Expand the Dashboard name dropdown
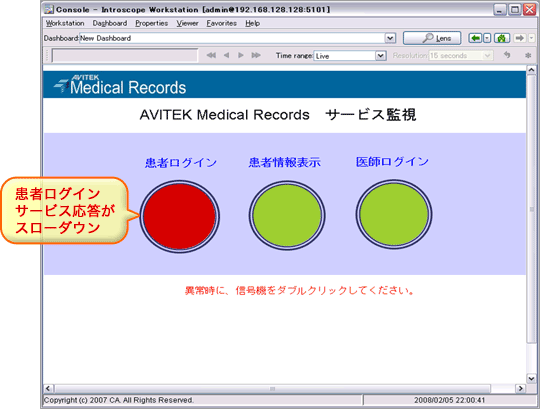 (x=390, y=38)
